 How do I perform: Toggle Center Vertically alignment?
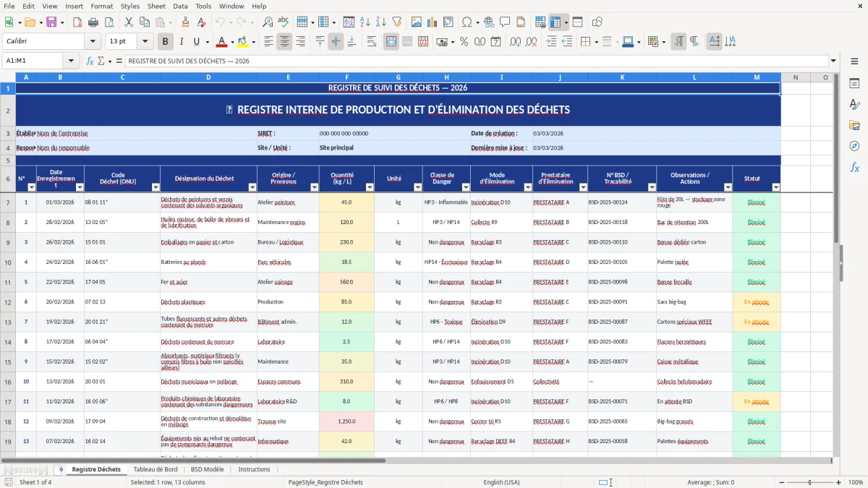pos(336,42)
